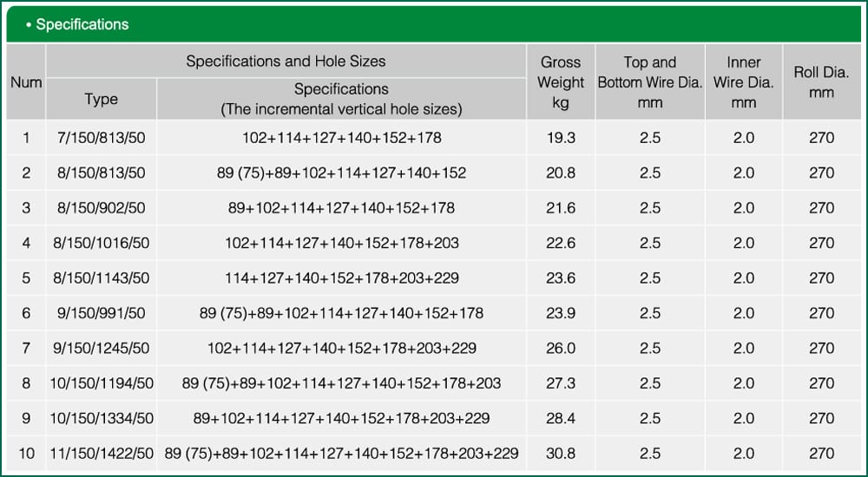Select the Specifications and Hole Sizes header
This screenshot has height=477, width=868.
pos(286,62)
